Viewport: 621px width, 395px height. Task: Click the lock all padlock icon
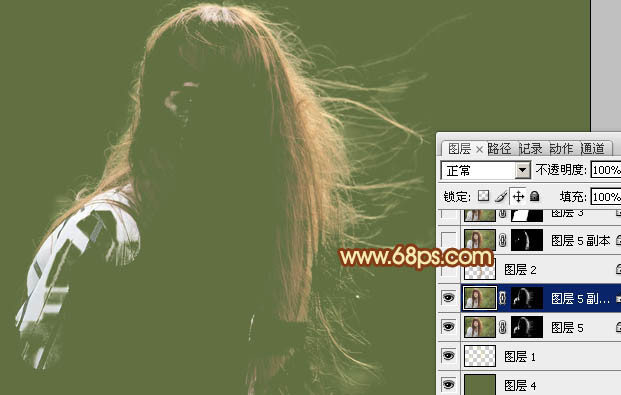(x=534, y=196)
